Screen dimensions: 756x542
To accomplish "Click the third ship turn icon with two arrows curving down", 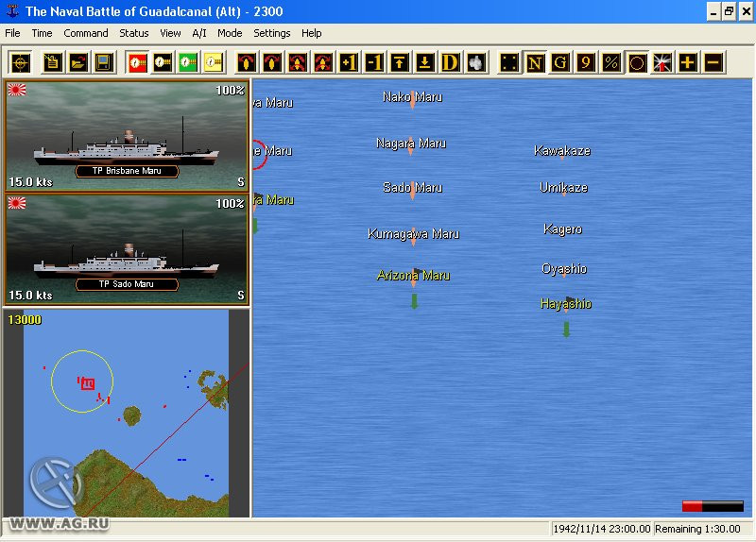I will click(x=298, y=62).
